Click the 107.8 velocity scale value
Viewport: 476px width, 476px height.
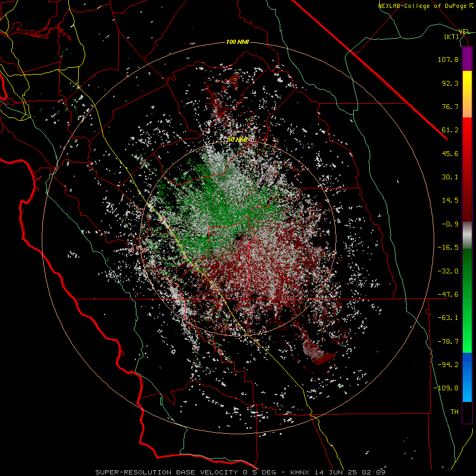click(448, 59)
